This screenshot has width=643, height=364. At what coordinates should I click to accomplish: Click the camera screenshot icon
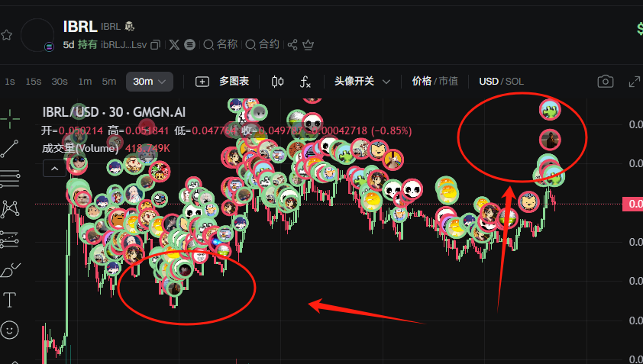click(x=606, y=81)
